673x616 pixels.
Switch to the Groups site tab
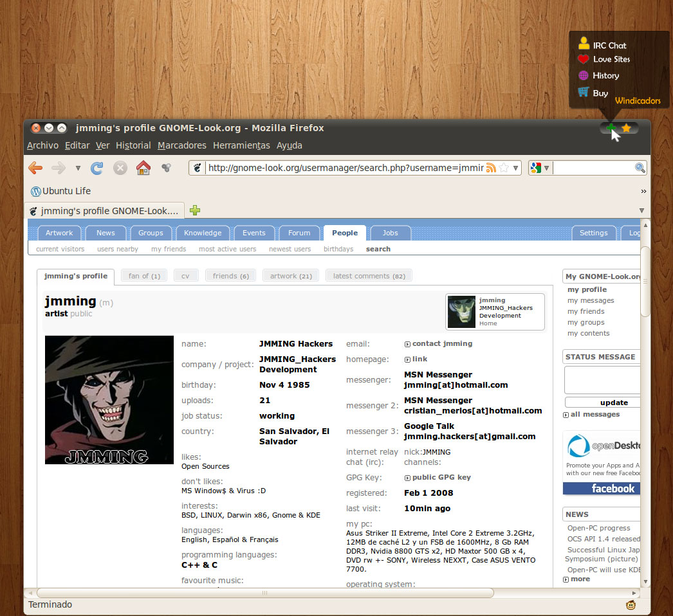(151, 233)
